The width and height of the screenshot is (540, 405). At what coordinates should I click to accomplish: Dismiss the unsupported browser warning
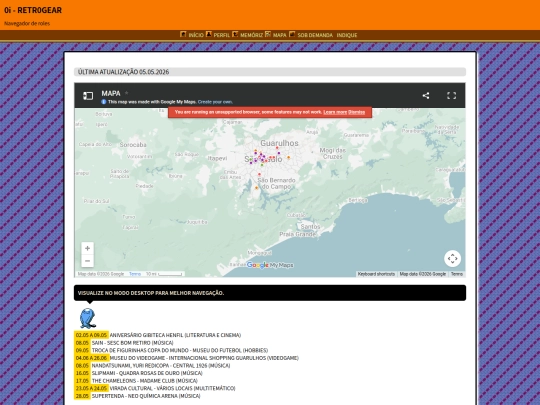pyautogui.click(x=356, y=112)
